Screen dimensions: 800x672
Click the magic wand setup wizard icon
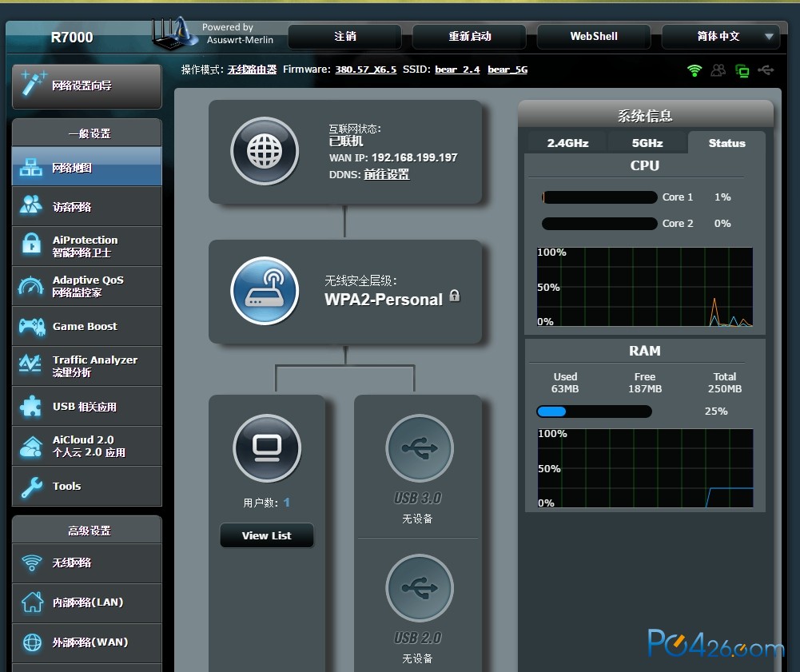pos(33,84)
